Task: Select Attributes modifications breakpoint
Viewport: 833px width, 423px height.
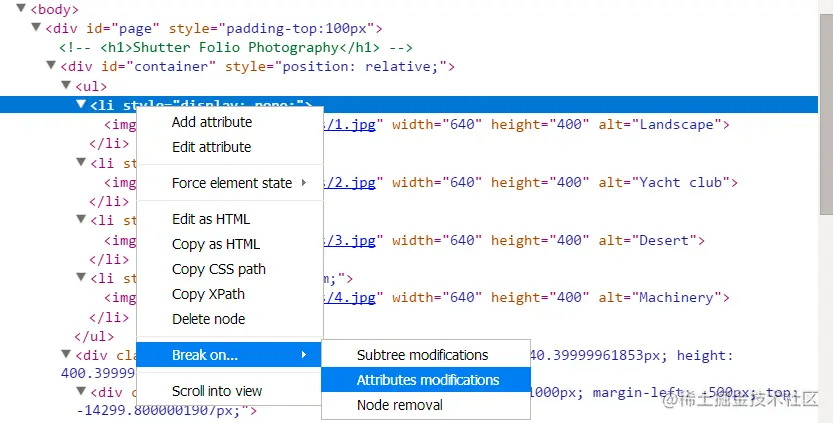Action: tap(426, 380)
